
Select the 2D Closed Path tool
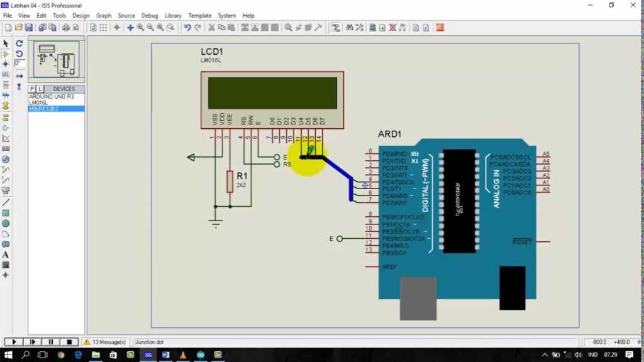6,244
